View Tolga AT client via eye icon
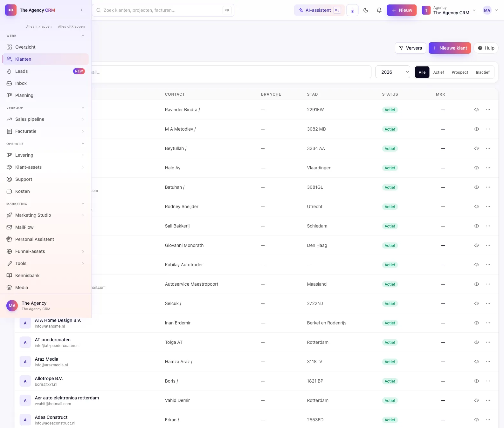This screenshot has width=504, height=428. coord(477,342)
